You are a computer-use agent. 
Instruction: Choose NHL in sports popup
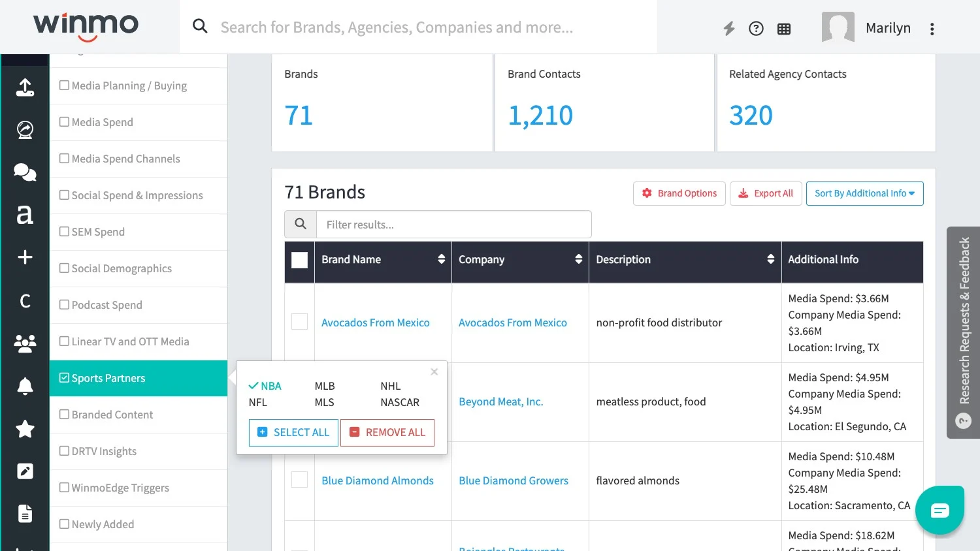tap(391, 386)
